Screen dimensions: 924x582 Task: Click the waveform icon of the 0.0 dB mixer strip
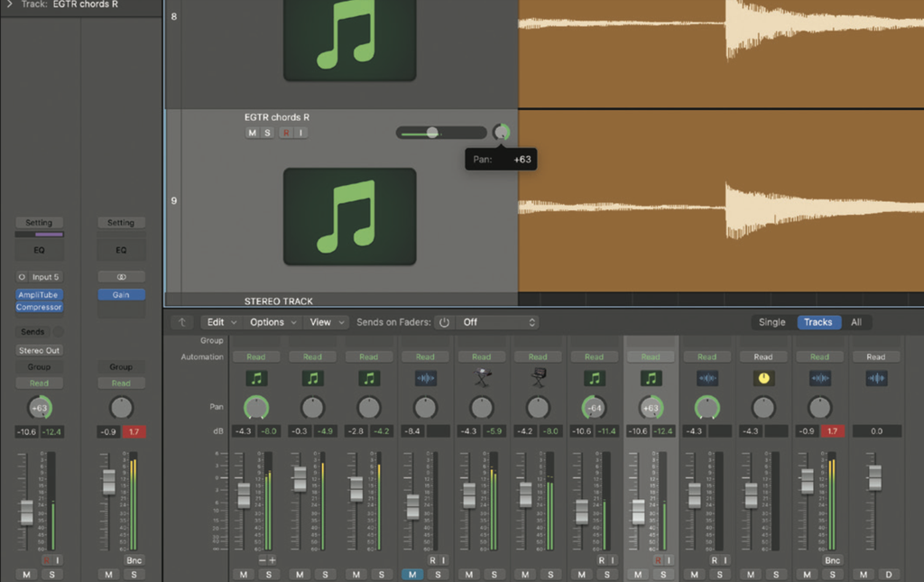[x=876, y=378]
